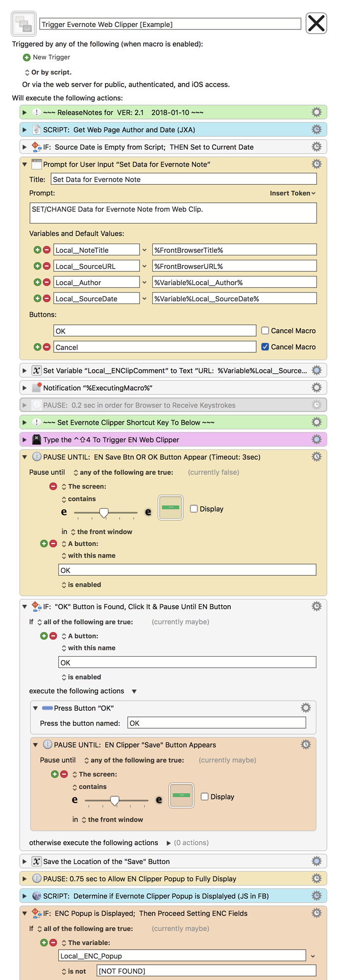Open variable dropdown next to Local__NoteTitle
The width and height of the screenshot is (338, 980).
tap(144, 250)
